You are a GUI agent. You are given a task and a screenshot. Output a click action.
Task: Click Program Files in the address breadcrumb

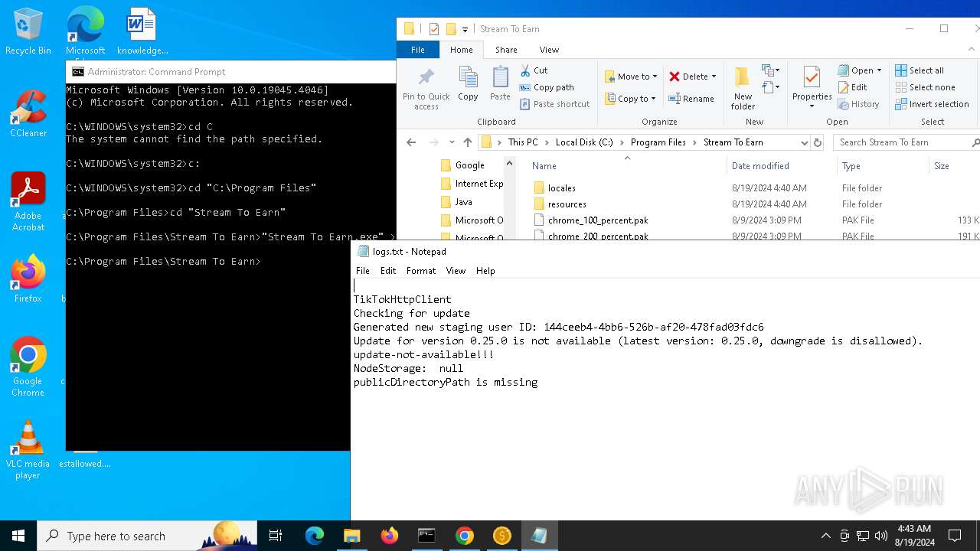[x=658, y=142]
